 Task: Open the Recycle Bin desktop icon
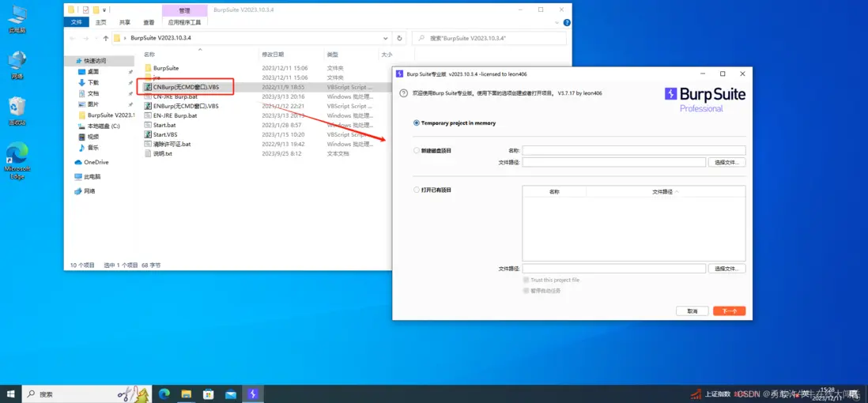pyautogui.click(x=17, y=109)
